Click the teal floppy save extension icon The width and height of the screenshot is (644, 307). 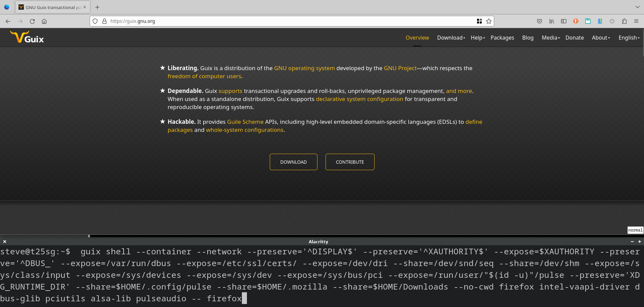[x=588, y=21]
